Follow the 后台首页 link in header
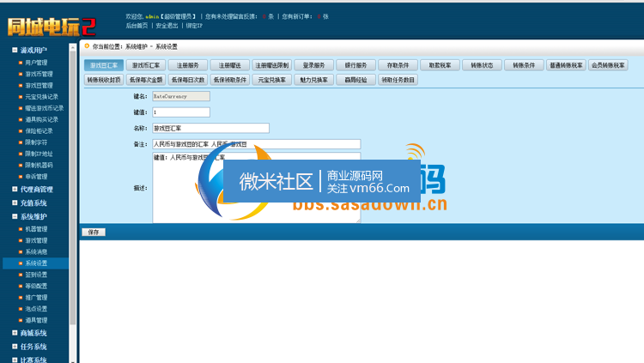 pyautogui.click(x=137, y=26)
